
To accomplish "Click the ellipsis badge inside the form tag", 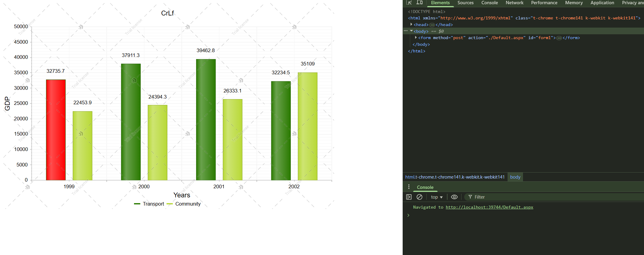I will coord(559,38).
